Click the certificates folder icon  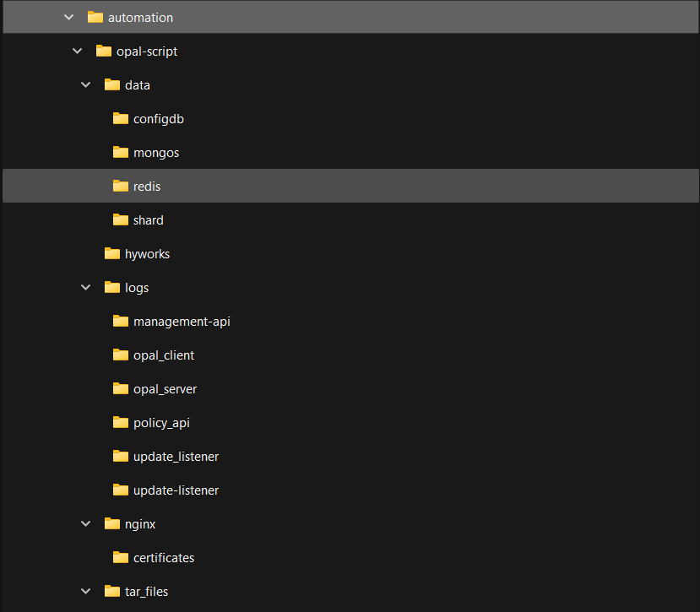click(121, 557)
